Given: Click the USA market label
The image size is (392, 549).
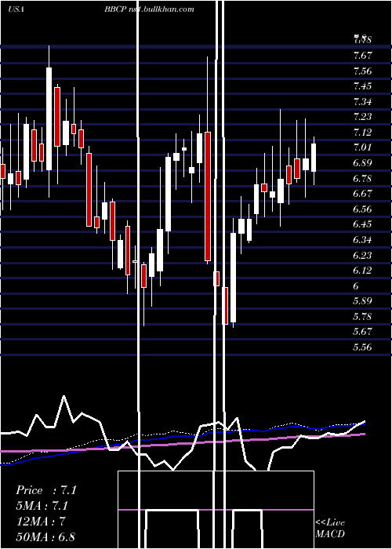Looking at the screenshot, I should coord(16,9).
